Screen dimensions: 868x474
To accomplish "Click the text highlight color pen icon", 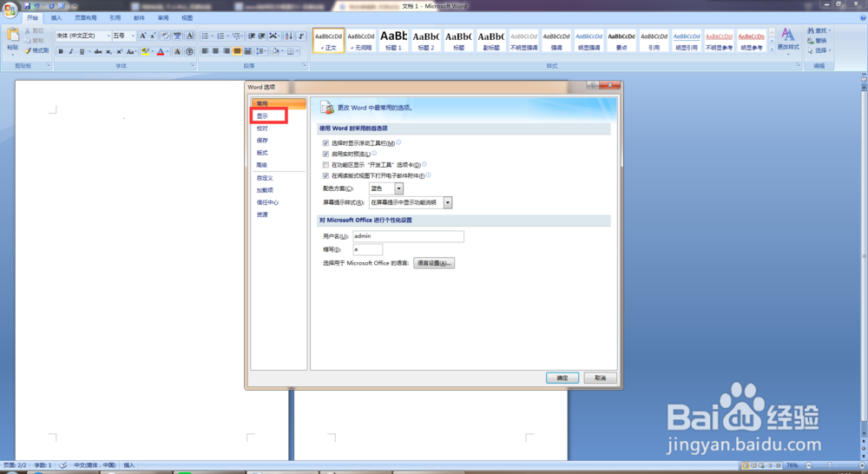I will pyautogui.click(x=145, y=51).
